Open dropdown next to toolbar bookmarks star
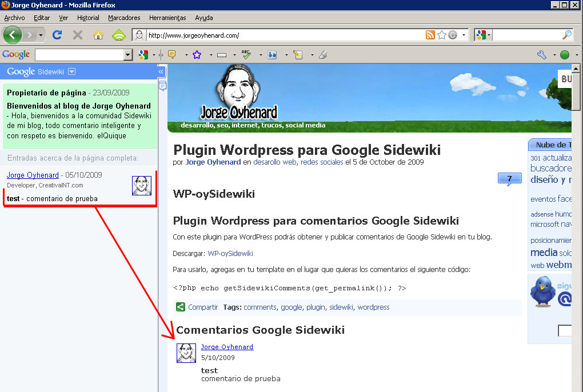This screenshot has width=583, height=392. (x=211, y=55)
